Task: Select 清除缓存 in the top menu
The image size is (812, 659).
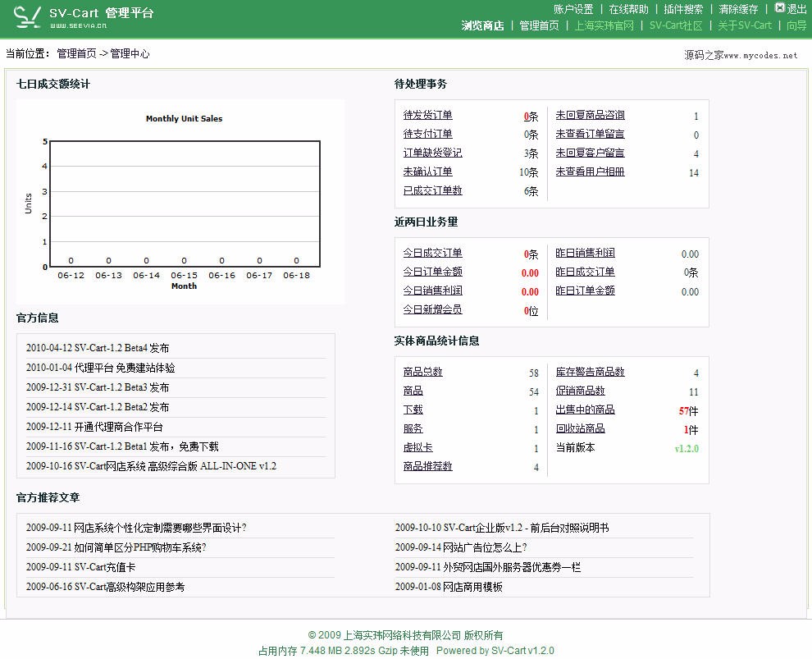Action: point(738,9)
